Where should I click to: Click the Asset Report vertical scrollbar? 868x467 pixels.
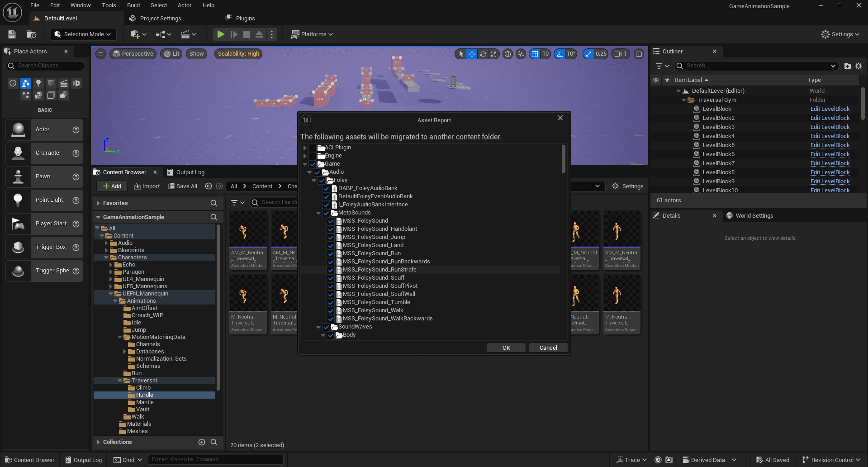click(x=563, y=159)
